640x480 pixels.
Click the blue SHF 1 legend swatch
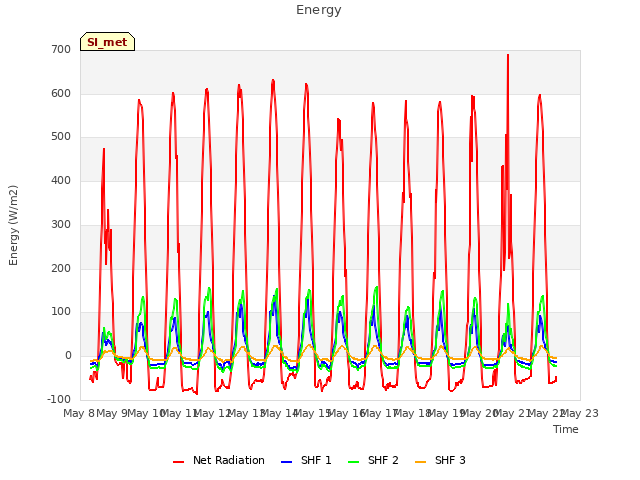[x=287, y=462]
